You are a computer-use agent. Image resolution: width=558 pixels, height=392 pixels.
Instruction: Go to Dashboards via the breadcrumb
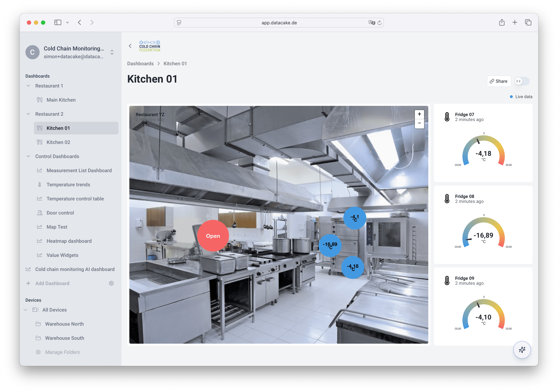tap(140, 64)
